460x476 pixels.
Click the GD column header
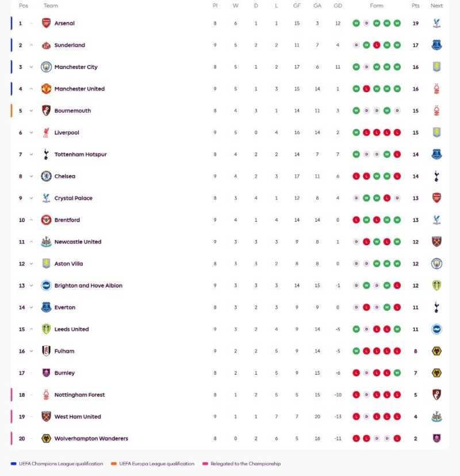pyautogui.click(x=338, y=6)
